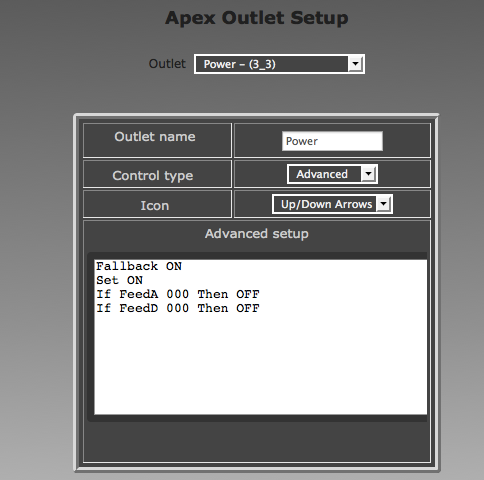
Task: Click the Outlet name field containing Power
Action: tap(332, 141)
